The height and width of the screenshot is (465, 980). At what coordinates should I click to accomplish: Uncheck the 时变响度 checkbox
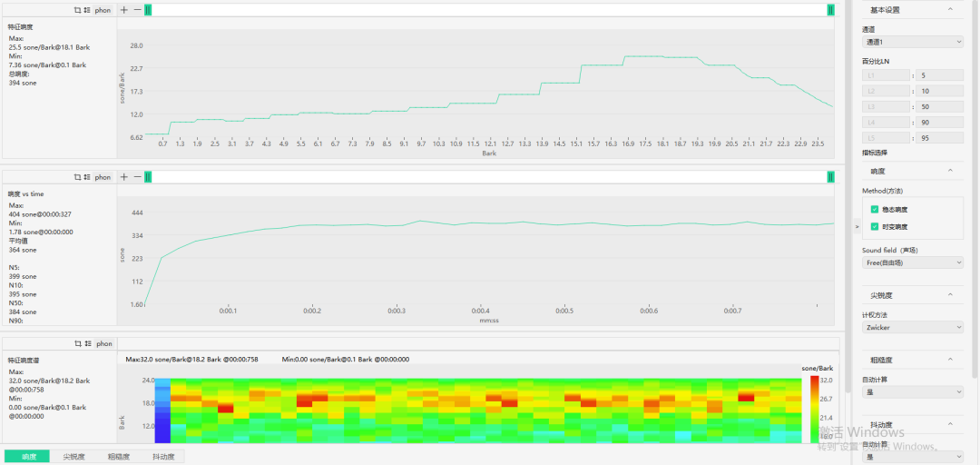coord(875,226)
